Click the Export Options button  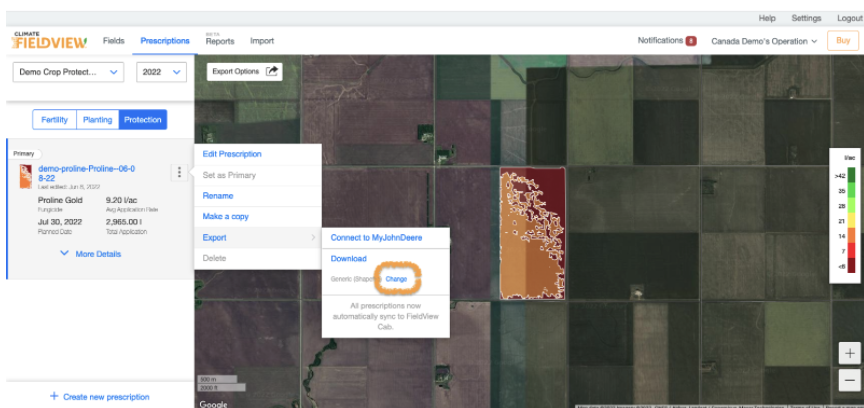click(x=244, y=72)
